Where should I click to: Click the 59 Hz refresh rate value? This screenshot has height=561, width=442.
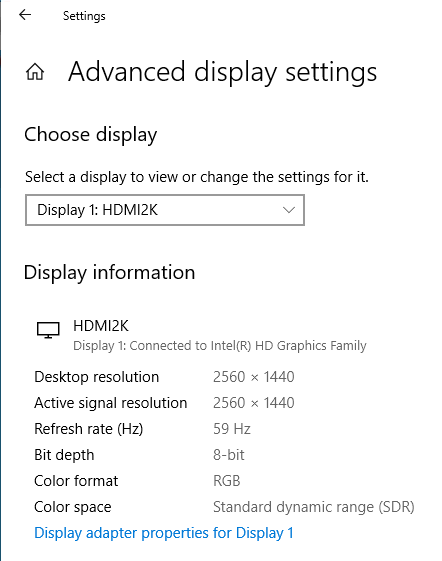point(232,429)
